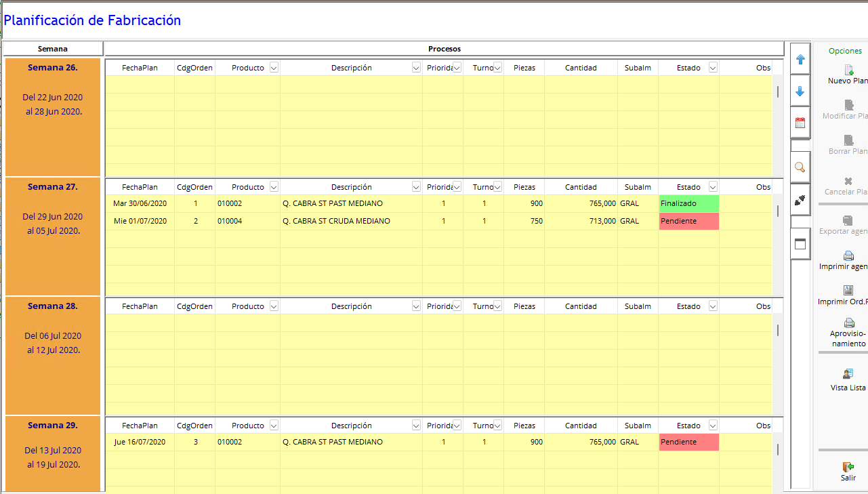868x494 pixels.
Task: Click the window layout icon
Action: (800, 244)
